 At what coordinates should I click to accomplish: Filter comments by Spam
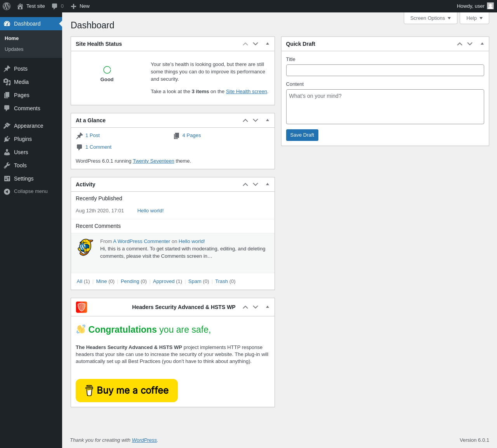coord(195,281)
